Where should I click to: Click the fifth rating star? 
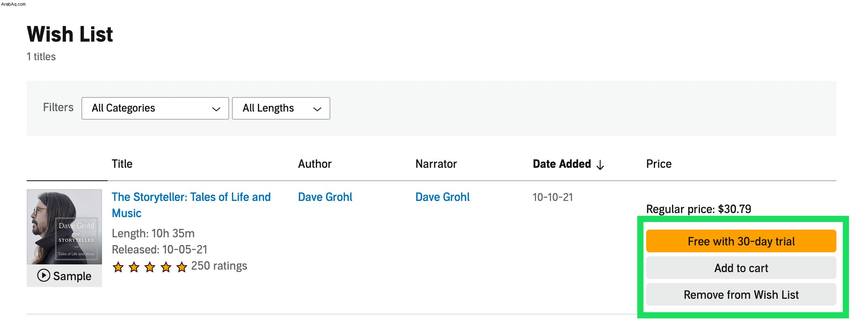point(182,267)
